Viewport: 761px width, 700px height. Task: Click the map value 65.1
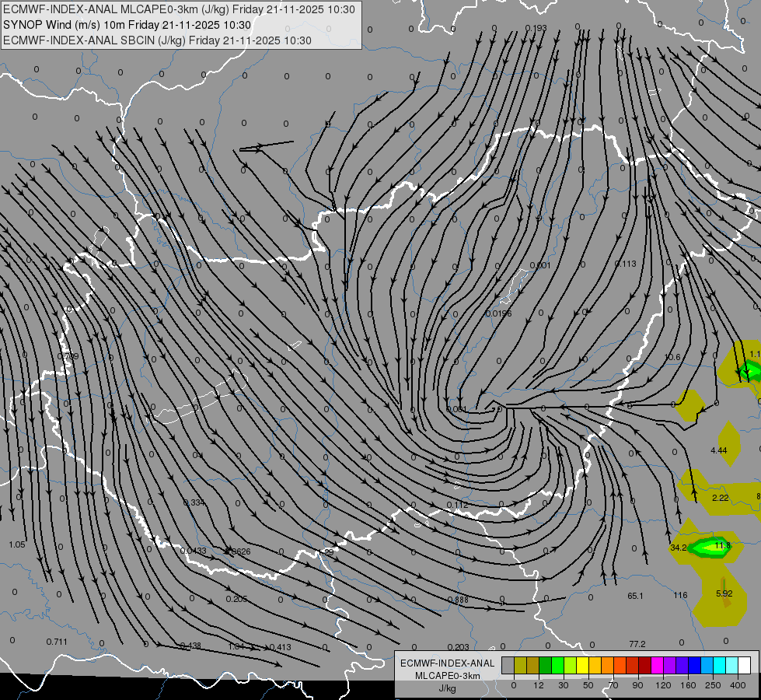click(635, 596)
